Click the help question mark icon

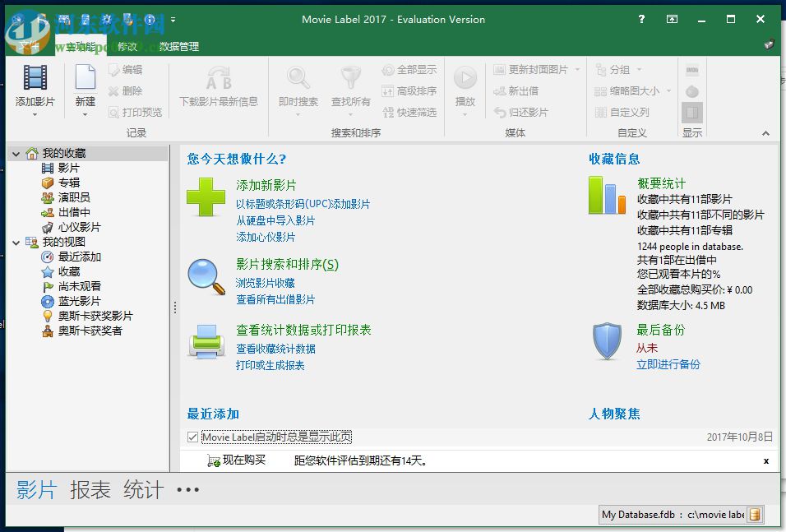point(641,19)
